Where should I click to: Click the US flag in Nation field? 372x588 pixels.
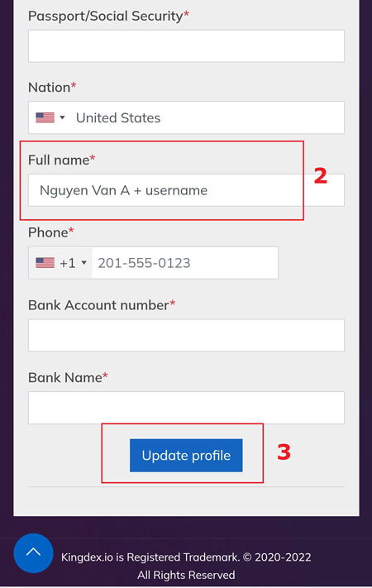pos(45,117)
